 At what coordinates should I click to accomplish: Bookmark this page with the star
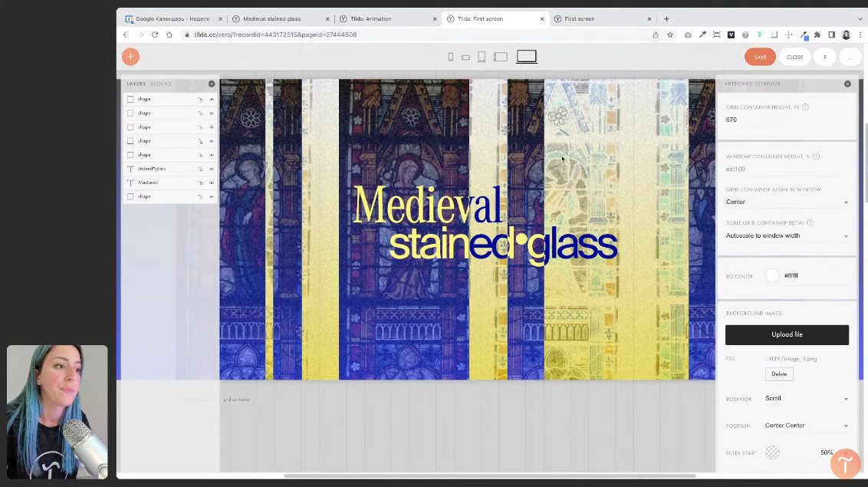point(670,35)
